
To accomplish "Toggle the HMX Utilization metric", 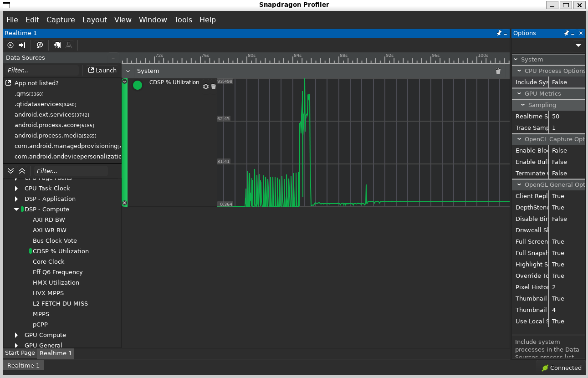I will coord(56,282).
